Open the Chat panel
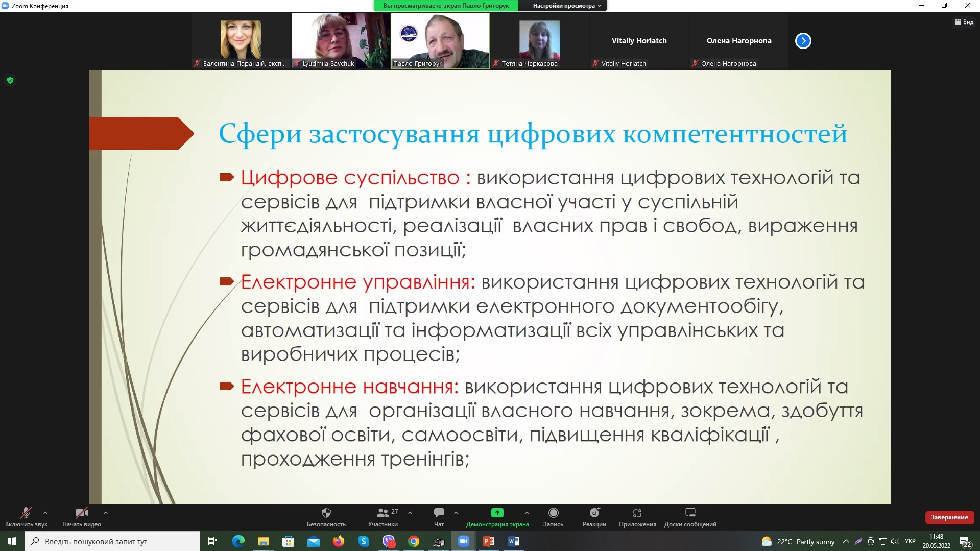Image resolution: width=980 pixels, height=551 pixels. (x=439, y=513)
